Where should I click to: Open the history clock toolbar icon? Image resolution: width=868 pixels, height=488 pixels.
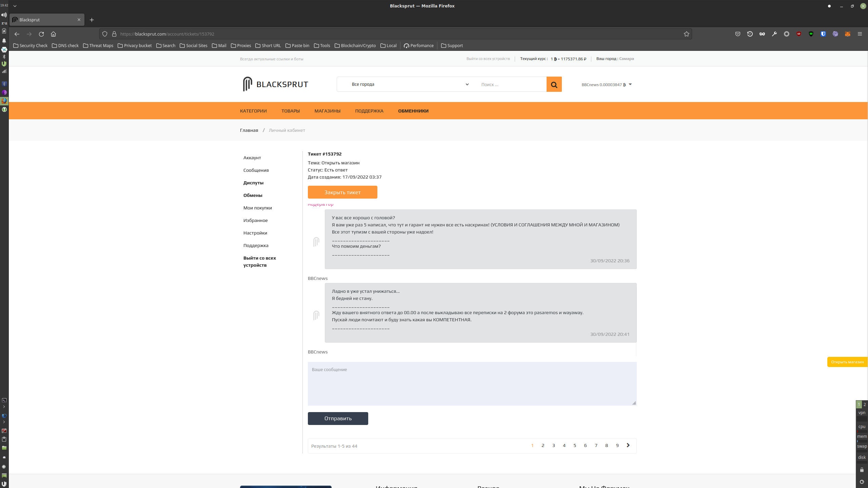[x=750, y=34]
